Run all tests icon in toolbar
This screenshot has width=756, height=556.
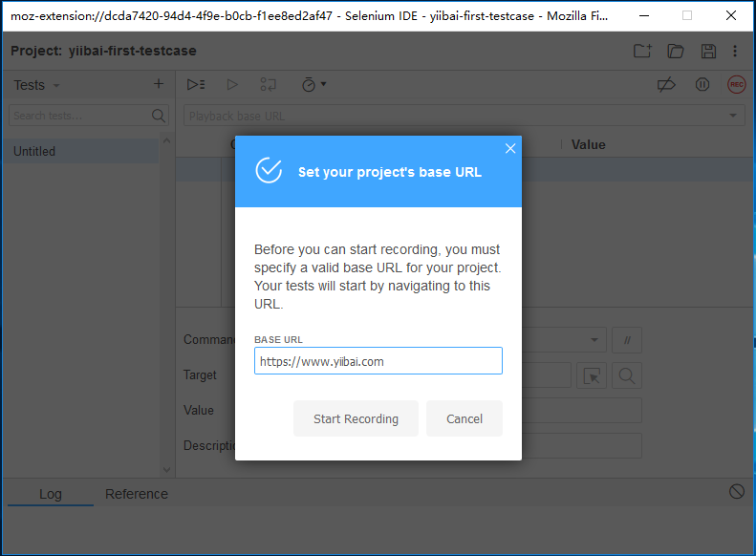click(196, 85)
